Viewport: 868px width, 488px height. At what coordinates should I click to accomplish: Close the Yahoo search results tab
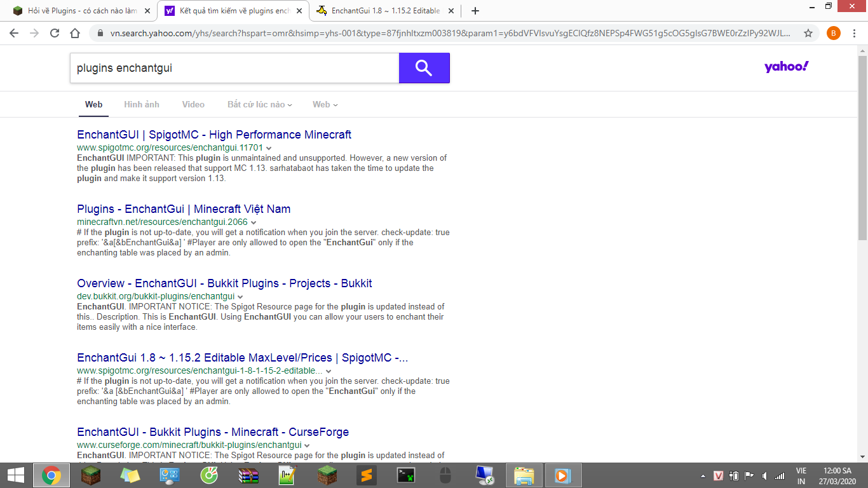[x=299, y=11]
